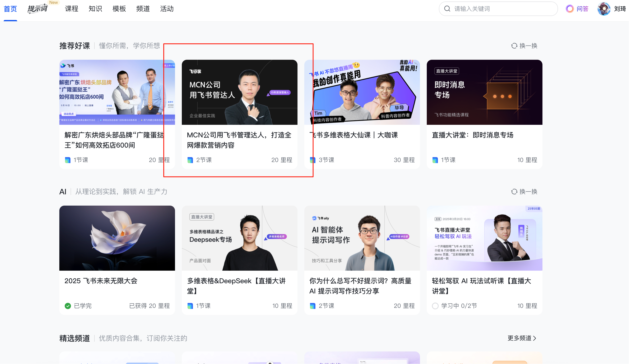Screen dimensions: 629x364
Task: Click 3节课 lesson count text
Action: click(326, 160)
